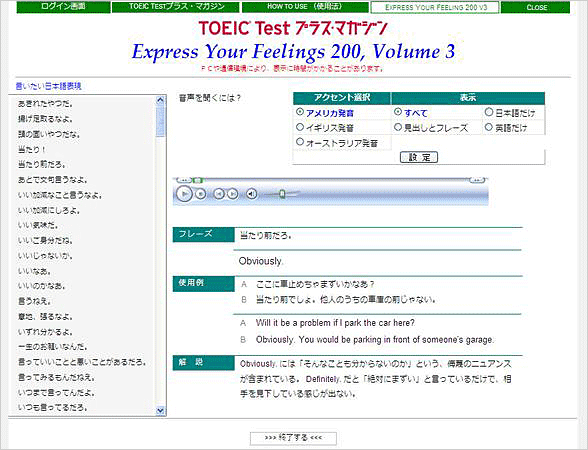Select phrase いいなあ。
588x450 pixels.
point(34,271)
